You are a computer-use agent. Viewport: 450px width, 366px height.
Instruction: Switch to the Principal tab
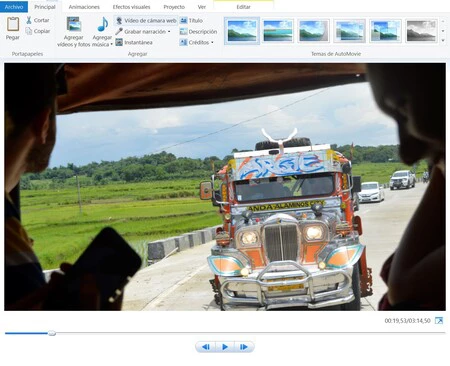pos(45,7)
